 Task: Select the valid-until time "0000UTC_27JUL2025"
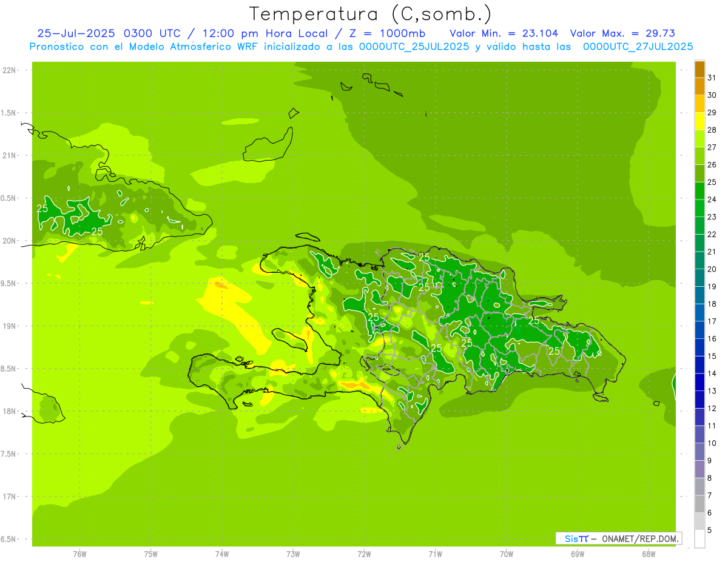pyautogui.click(x=638, y=47)
